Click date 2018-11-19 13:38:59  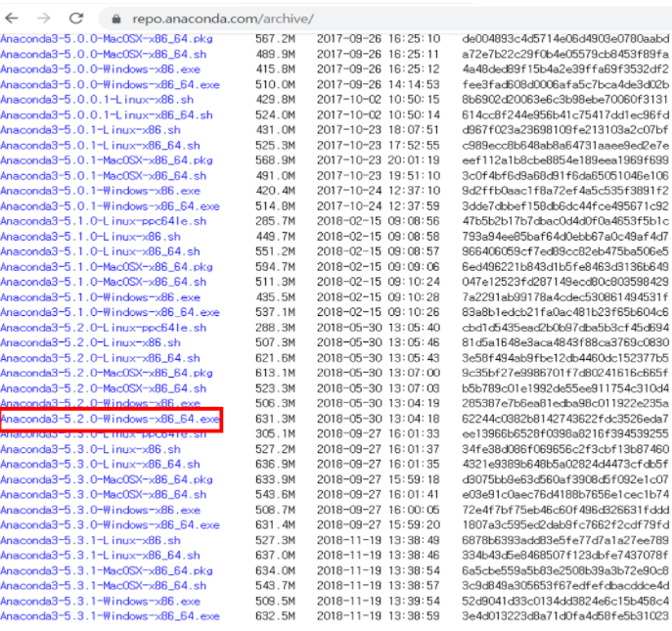(x=379, y=617)
